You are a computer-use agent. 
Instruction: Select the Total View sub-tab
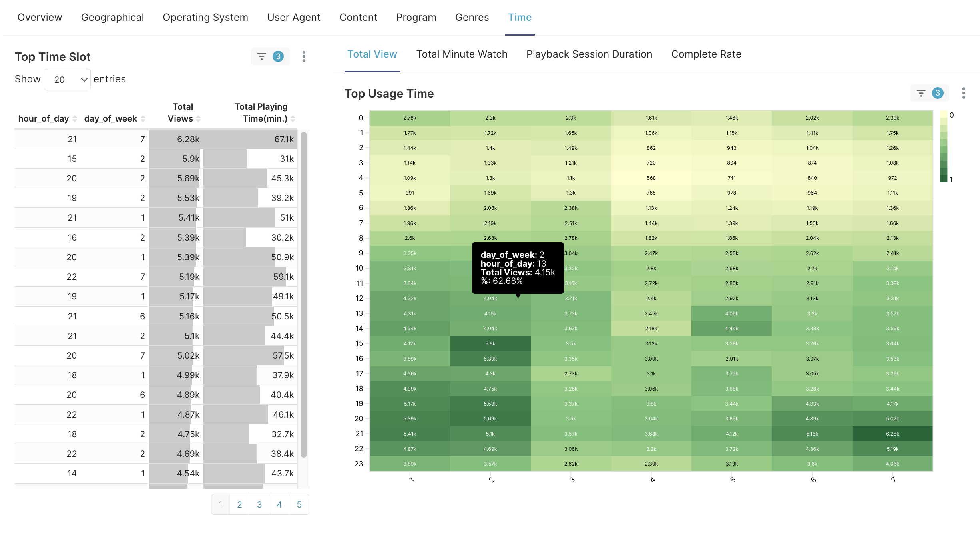(x=372, y=54)
